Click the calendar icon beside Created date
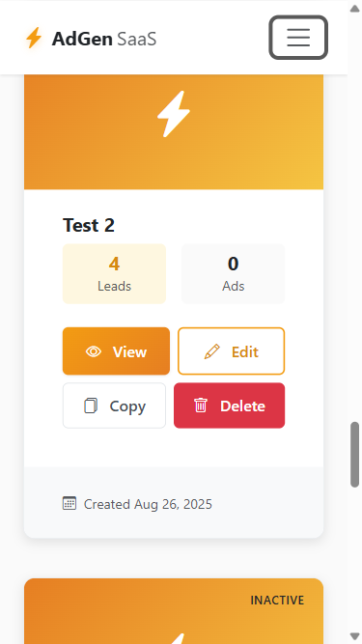 tap(70, 503)
